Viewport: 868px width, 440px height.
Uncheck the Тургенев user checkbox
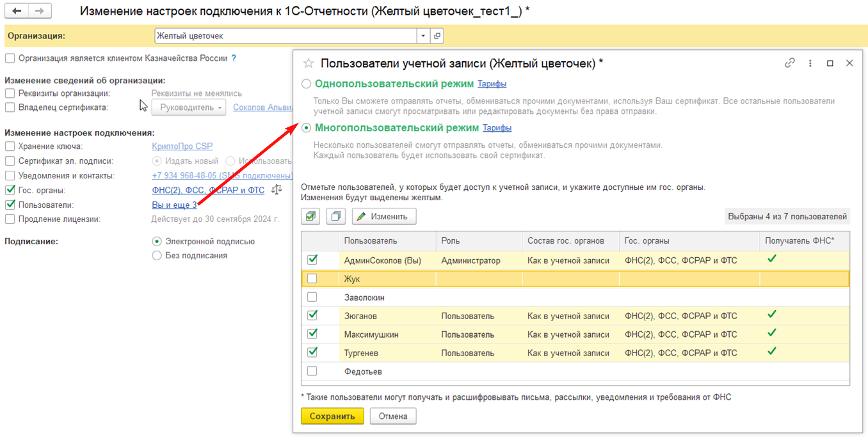[x=312, y=353]
